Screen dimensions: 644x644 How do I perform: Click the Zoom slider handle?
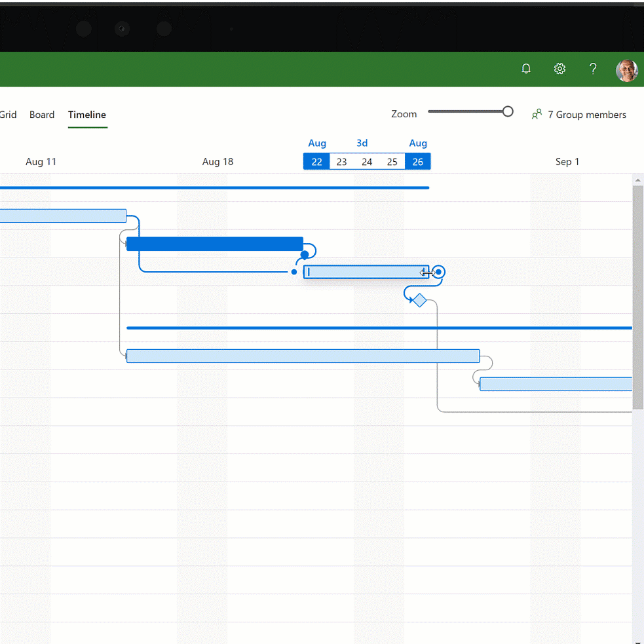click(x=508, y=111)
